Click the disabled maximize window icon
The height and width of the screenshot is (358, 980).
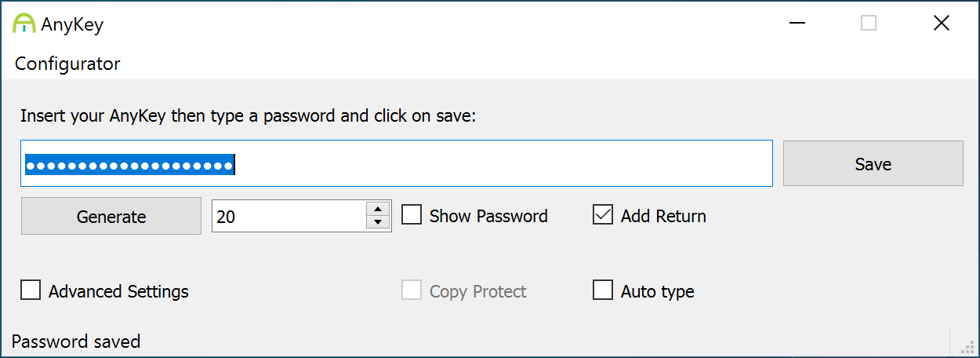coord(869,24)
